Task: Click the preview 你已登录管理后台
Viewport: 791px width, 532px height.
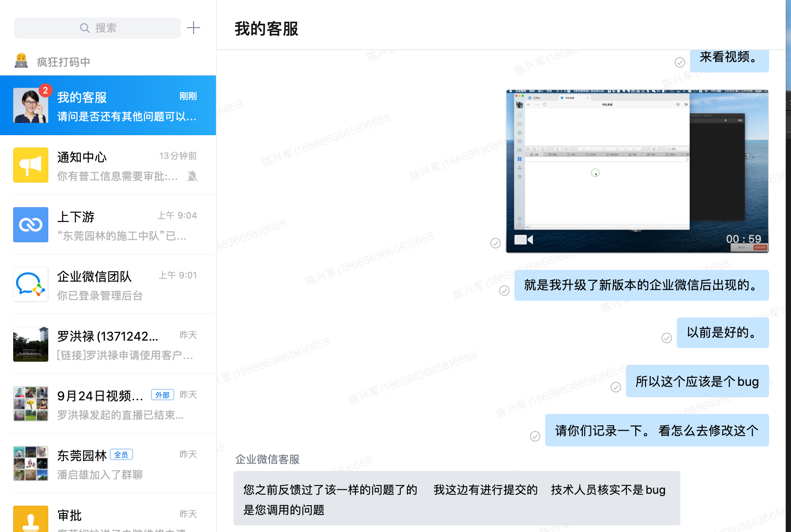Action: (100, 296)
